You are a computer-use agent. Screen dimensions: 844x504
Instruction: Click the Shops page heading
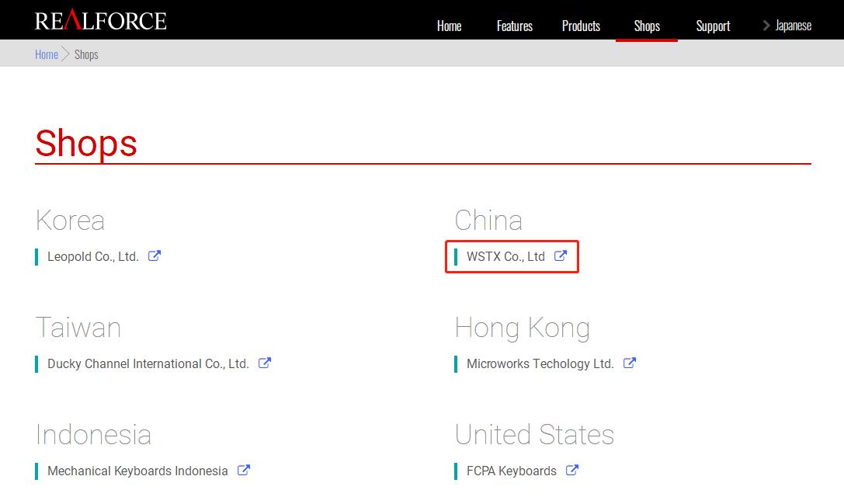click(x=86, y=143)
